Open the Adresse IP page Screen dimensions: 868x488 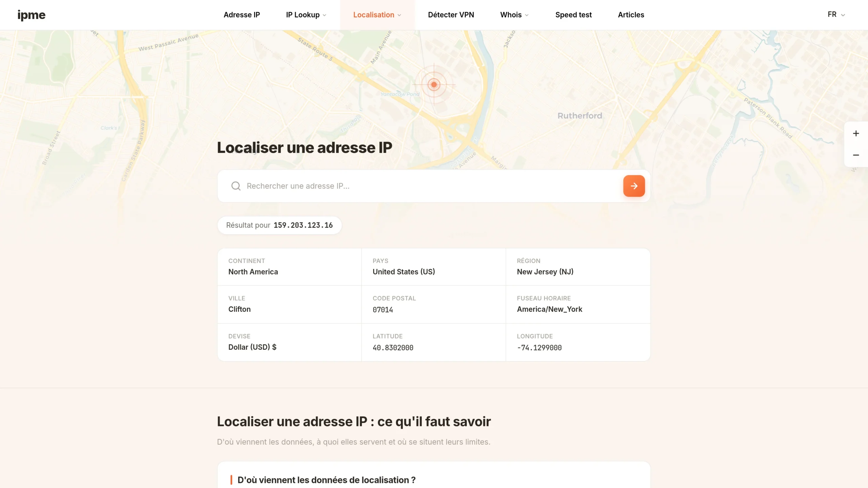pyautogui.click(x=242, y=15)
